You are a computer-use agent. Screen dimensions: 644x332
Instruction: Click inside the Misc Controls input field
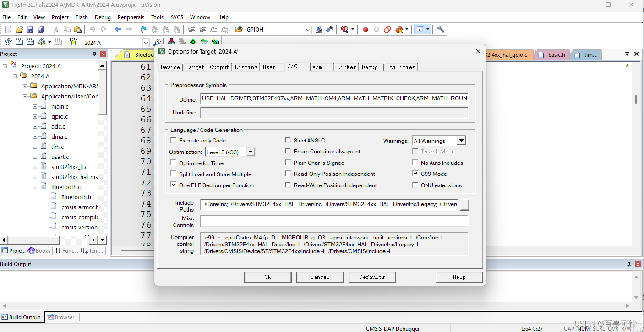tap(334, 221)
